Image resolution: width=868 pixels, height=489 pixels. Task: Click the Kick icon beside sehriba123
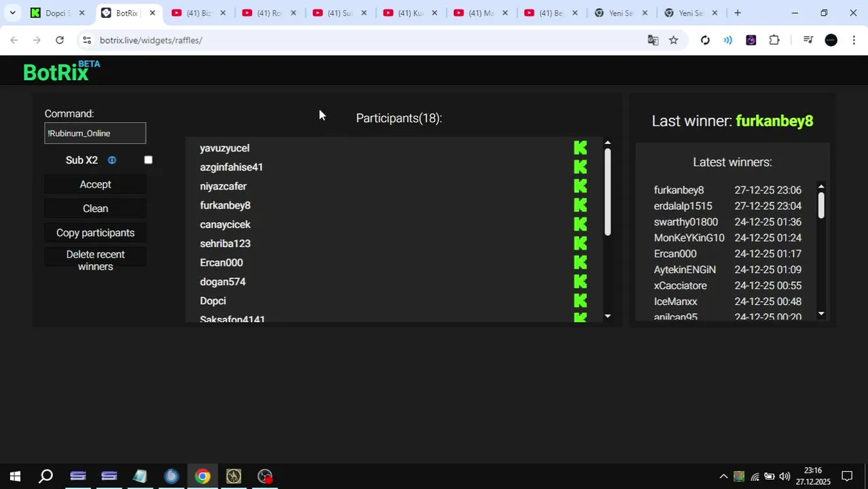[x=580, y=243]
